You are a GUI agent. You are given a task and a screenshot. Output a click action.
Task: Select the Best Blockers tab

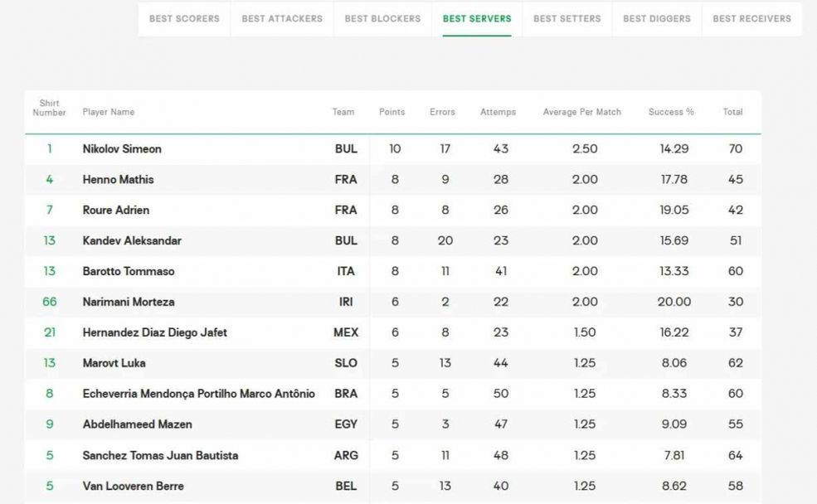point(382,18)
